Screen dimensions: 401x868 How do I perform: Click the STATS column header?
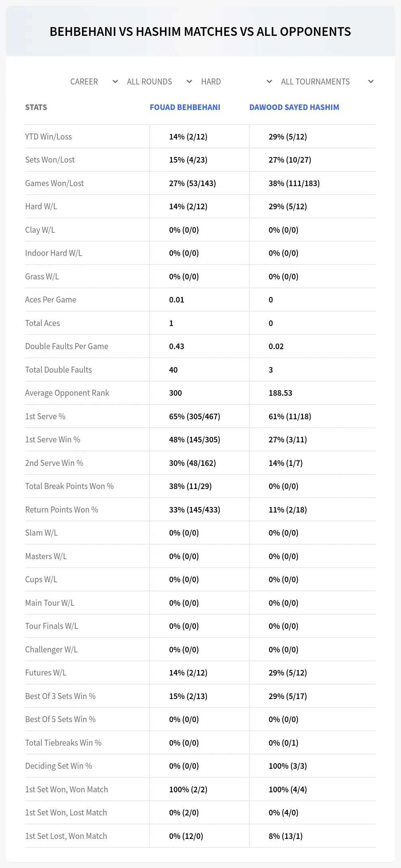click(x=36, y=107)
